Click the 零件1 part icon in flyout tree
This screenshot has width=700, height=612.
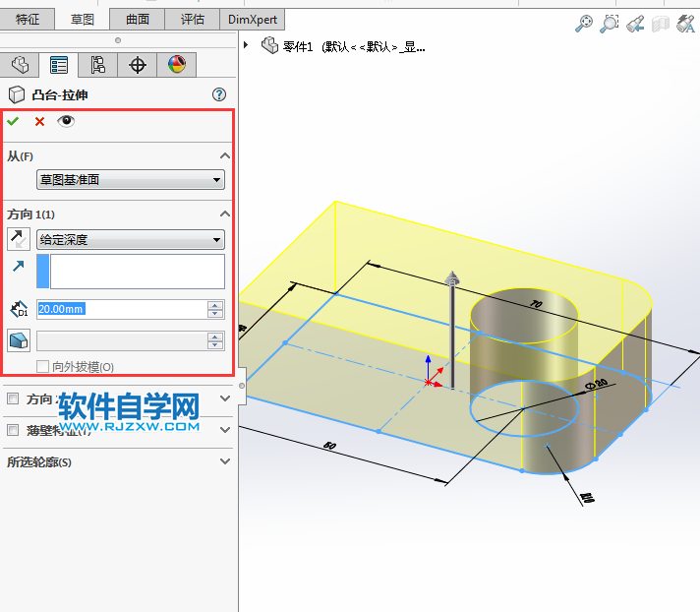pos(269,45)
